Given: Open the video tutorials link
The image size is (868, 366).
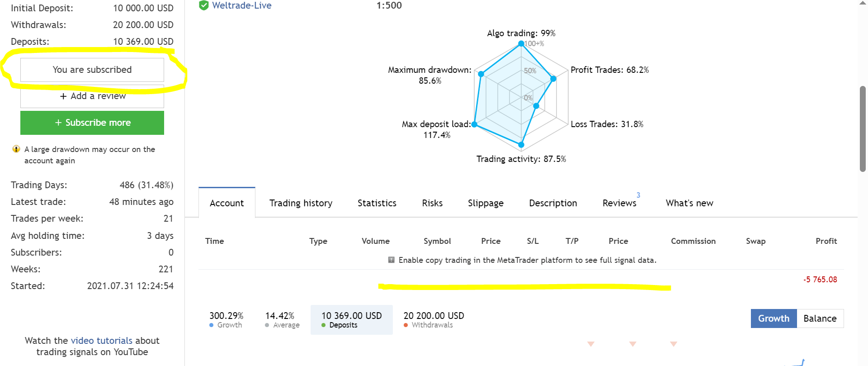Looking at the screenshot, I should coord(102,341).
